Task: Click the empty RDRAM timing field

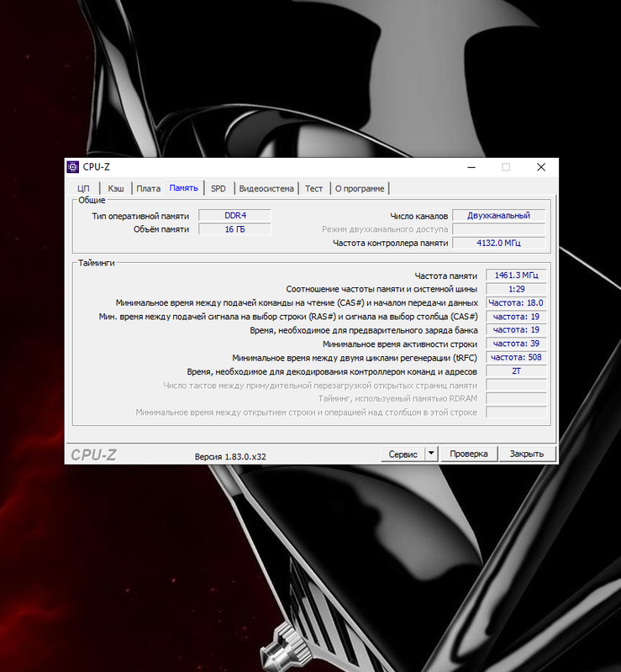Action: [516, 398]
